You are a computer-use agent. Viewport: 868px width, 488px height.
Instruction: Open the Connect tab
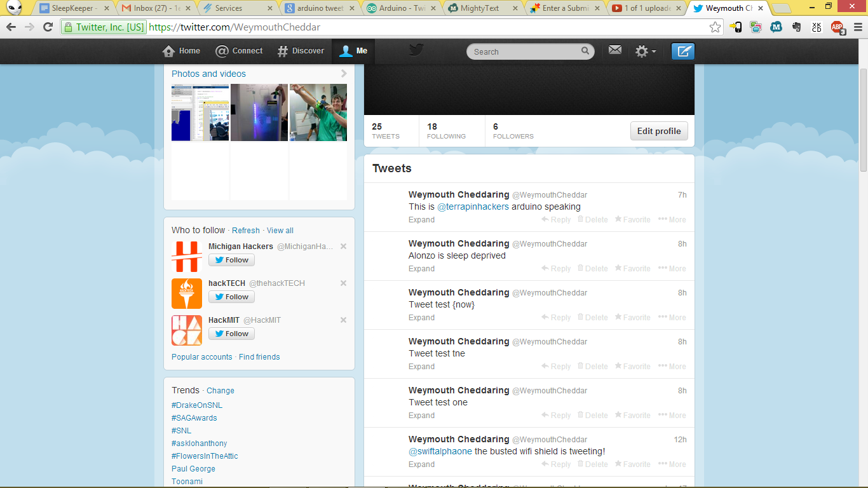(239, 51)
